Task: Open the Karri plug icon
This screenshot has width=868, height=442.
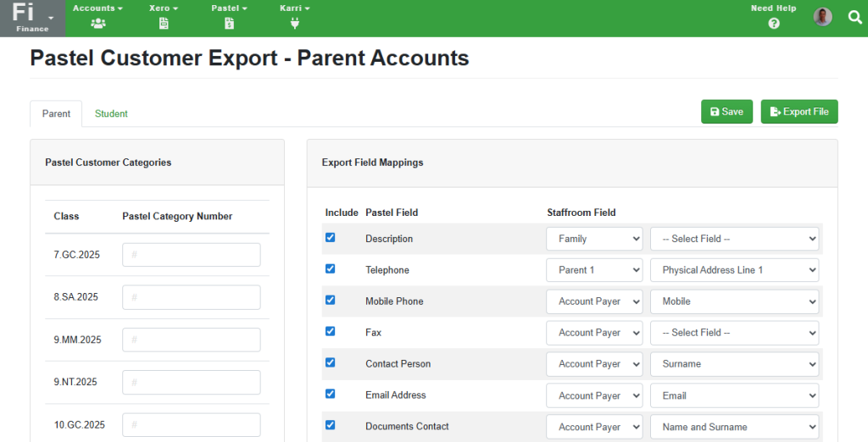Action: coord(294,23)
